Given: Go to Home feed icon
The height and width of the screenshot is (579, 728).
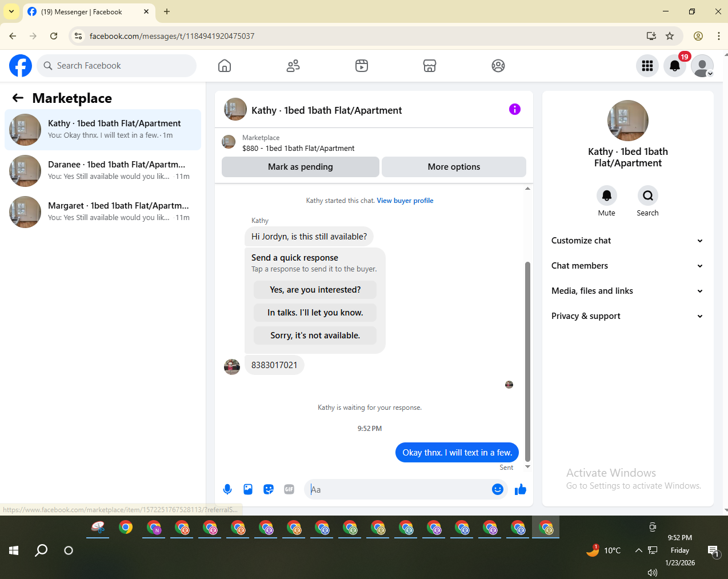Looking at the screenshot, I should (225, 66).
